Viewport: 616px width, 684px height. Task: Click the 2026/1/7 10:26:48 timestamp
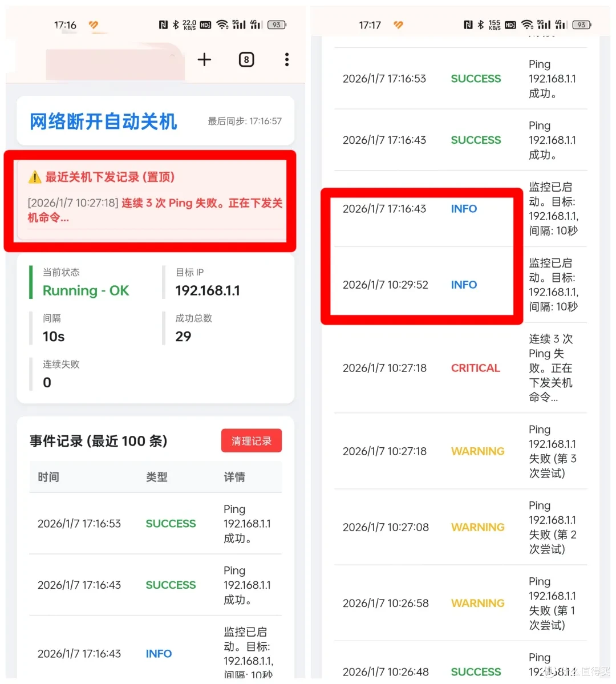point(386,672)
